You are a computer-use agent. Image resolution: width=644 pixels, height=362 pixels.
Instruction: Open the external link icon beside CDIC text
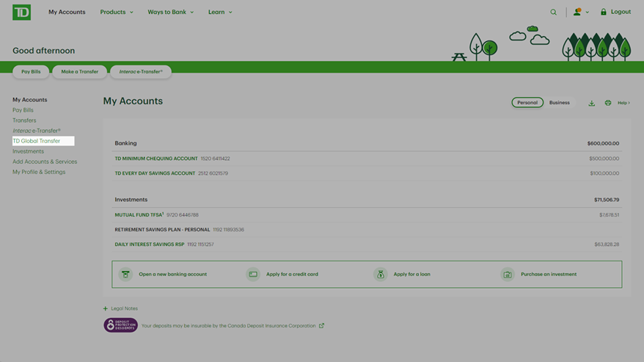321,326
